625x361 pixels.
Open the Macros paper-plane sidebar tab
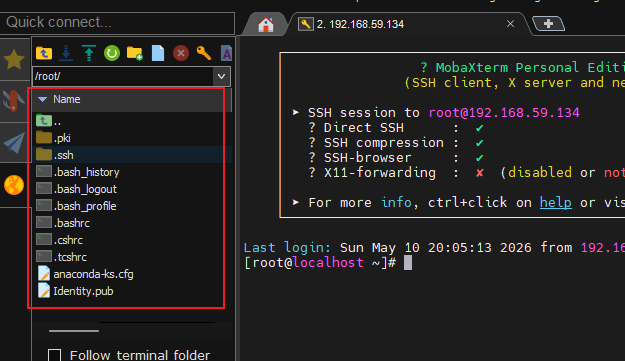[x=14, y=142]
